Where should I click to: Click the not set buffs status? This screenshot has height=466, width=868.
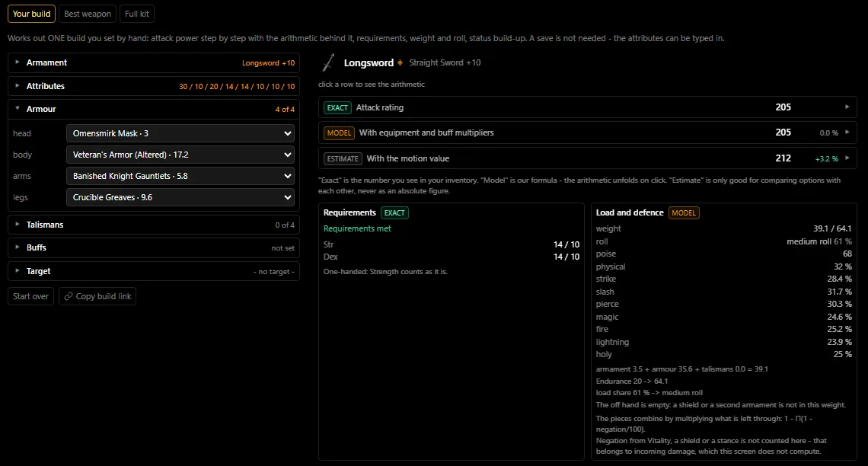pyautogui.click(x=283, y=248)
